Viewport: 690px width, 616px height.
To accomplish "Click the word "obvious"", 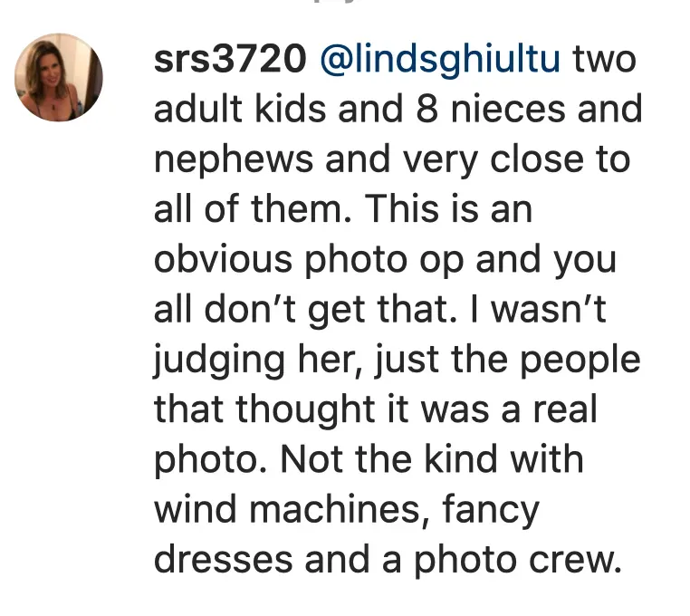I will pos(224,260).
